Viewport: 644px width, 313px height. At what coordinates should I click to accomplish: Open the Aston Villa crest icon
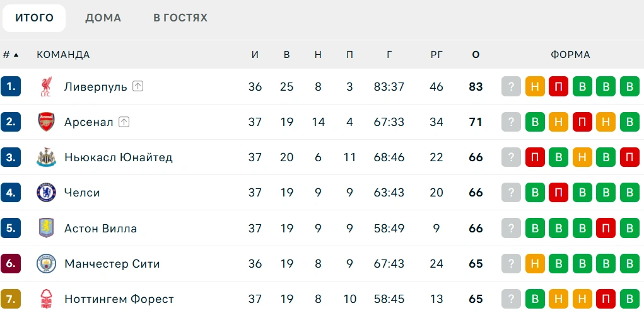coord(46,228)
